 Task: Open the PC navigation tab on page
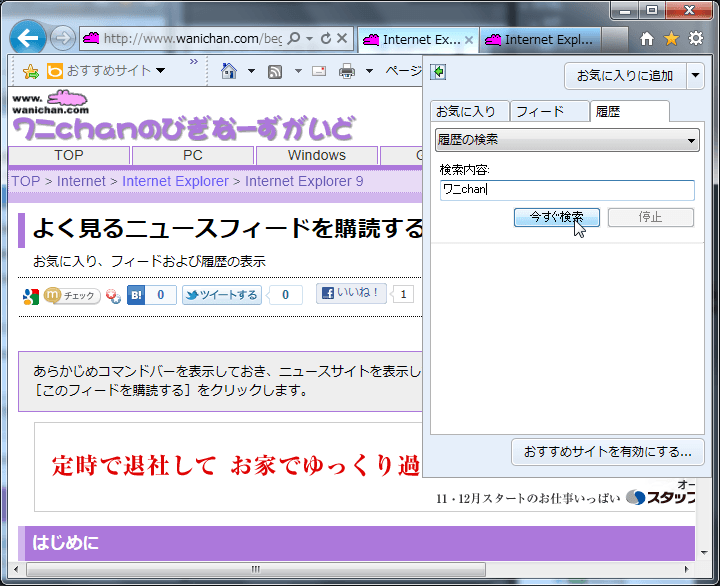pos(193,155)
